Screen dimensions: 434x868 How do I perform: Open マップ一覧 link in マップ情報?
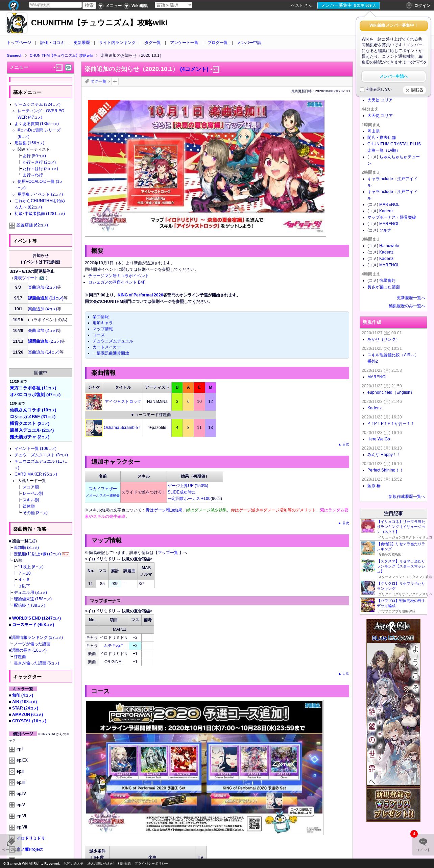[x=168, y=553]
